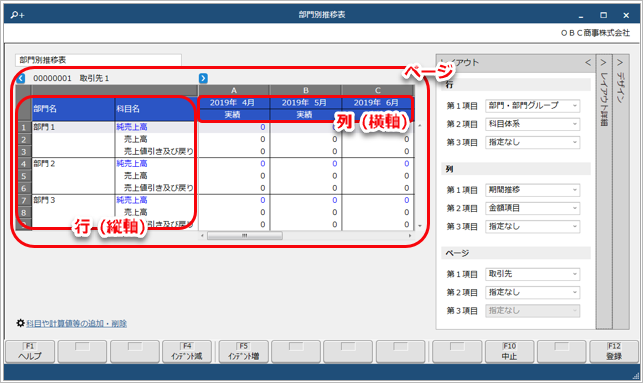Image resolution: width=643 pixels, height=383 pixels.
Task: Go to previous page with left arrow
Action: pos(21,78)
